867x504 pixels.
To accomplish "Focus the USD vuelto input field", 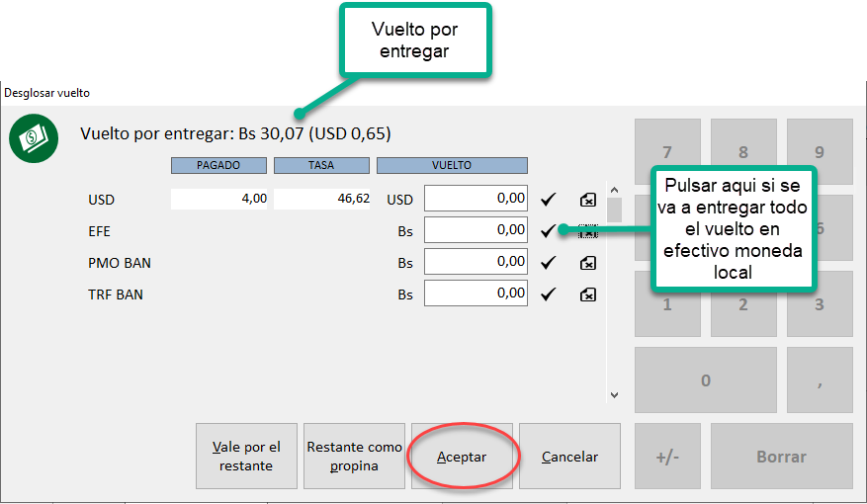I will click(x=476, y=199).
